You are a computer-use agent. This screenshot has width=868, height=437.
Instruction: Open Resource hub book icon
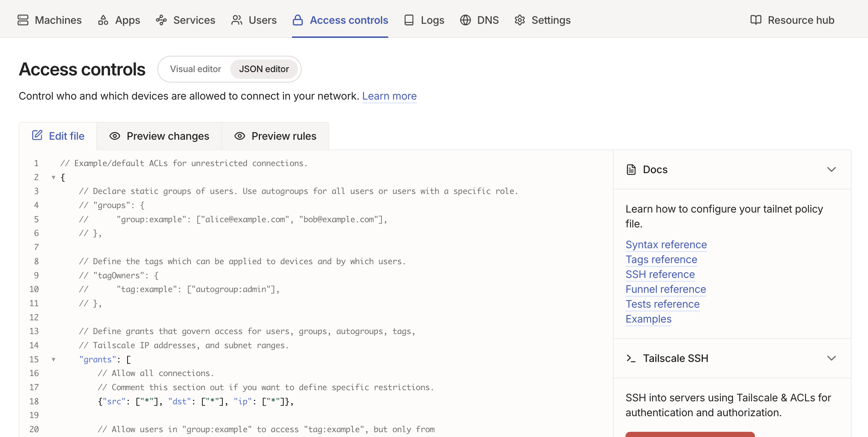click(x=756, y=20)
